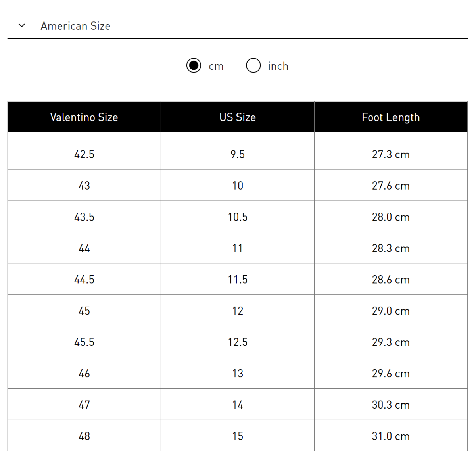Click the 28.0 cm foot length cell
476x476 pixels.
click(391, 217)
